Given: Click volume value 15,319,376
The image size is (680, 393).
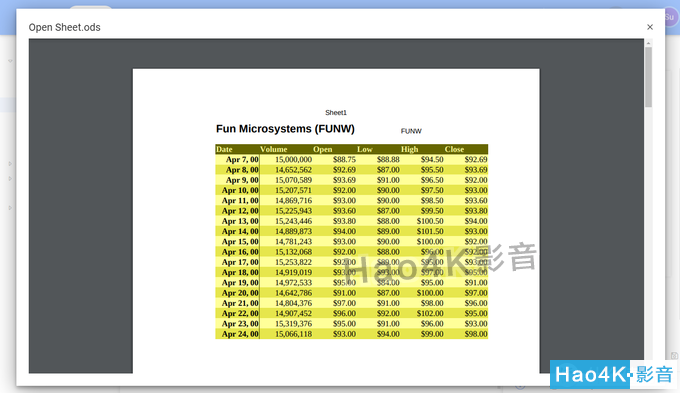Looking at the screenshot, I should point(293,324).
